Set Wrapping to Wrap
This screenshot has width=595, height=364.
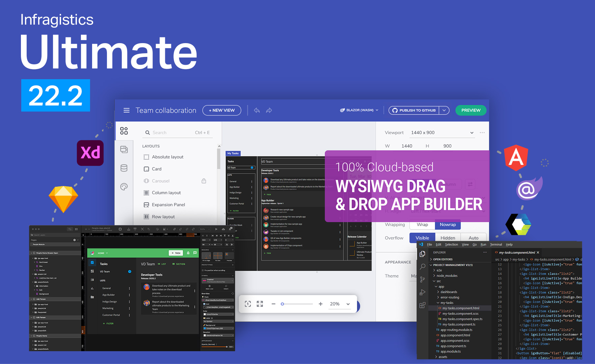(x=422, y=225)
